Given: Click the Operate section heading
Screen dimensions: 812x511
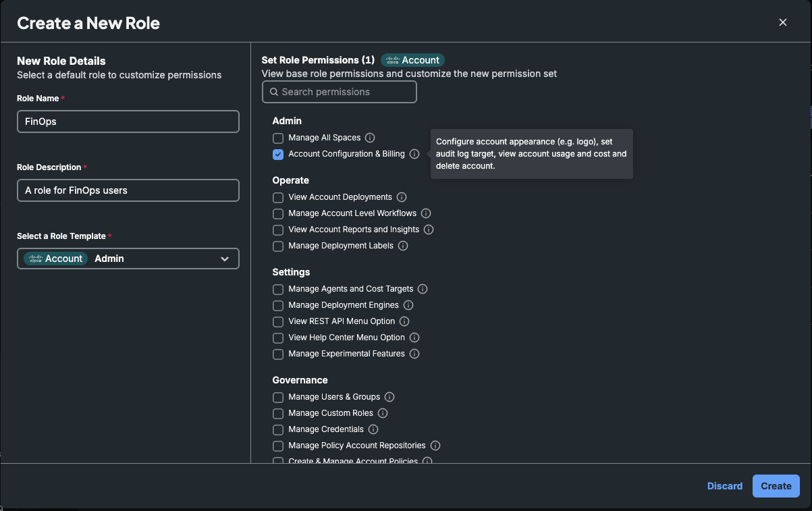Looking at the screenshot, I should pyautogui.click(x=291, y=180).
